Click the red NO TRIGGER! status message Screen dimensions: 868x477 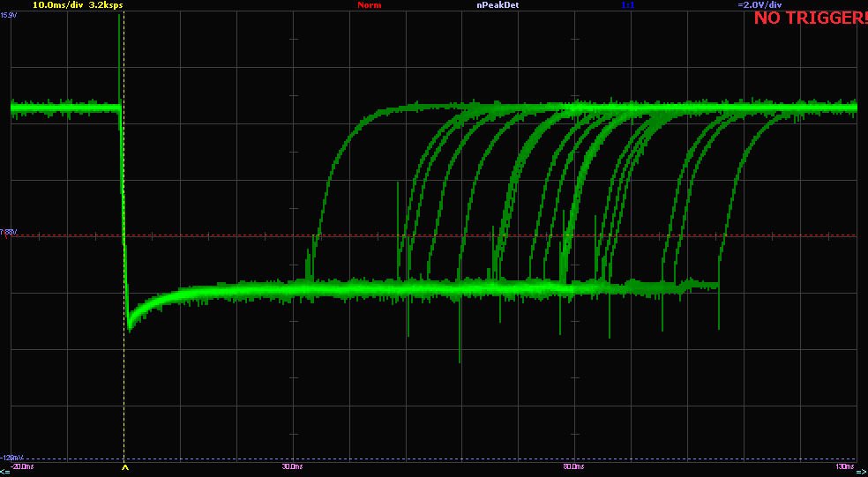click(x=810, y=18)
